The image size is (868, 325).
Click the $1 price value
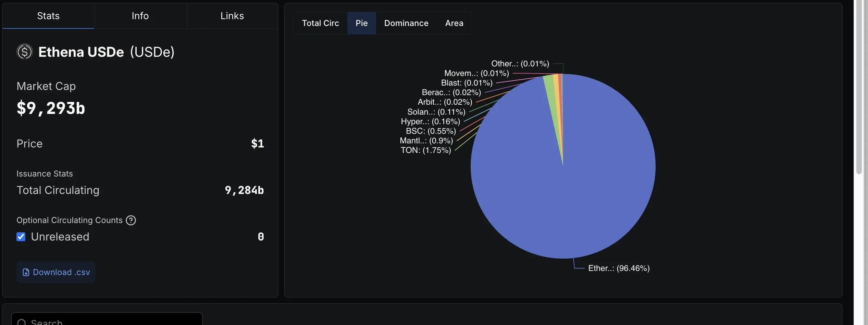click(x=258, y=144)
